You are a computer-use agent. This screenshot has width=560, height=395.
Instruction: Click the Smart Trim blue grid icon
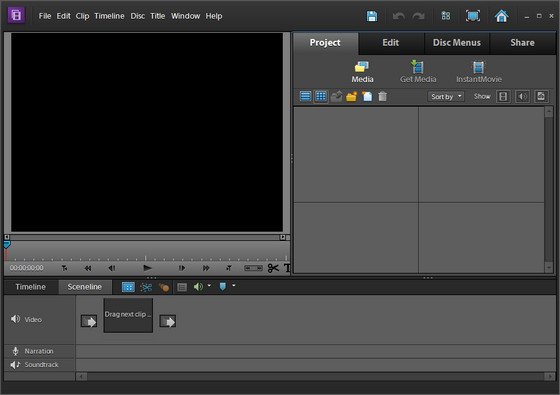128,287
